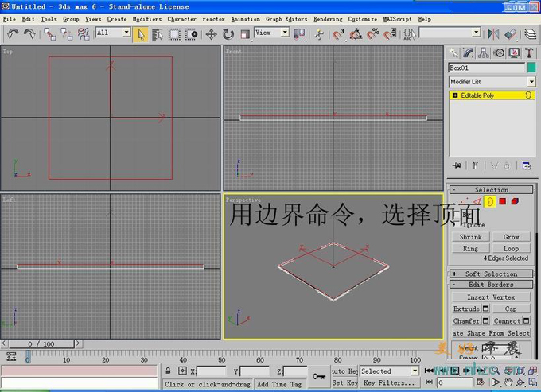Switch to Element sub-object level
541x392 pixels.
click(516, 202)
